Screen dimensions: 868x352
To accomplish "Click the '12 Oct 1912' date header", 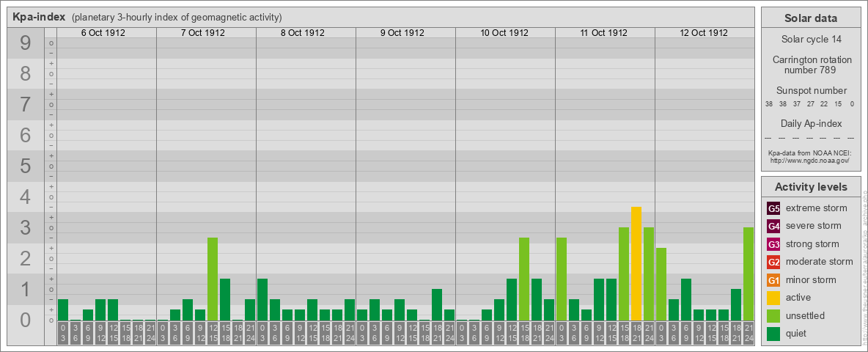I will pos(703,33).
